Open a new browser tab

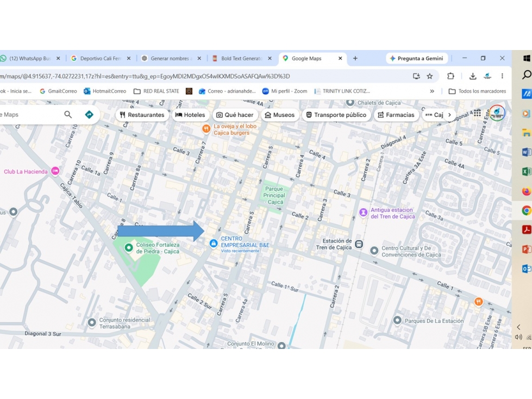(x=355, y=58)
